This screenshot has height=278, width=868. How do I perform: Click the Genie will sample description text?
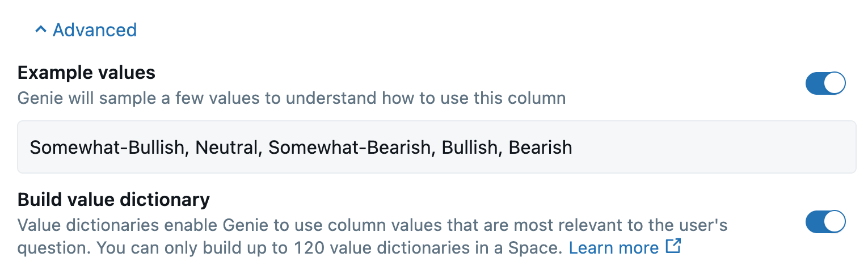coord(291,98)
